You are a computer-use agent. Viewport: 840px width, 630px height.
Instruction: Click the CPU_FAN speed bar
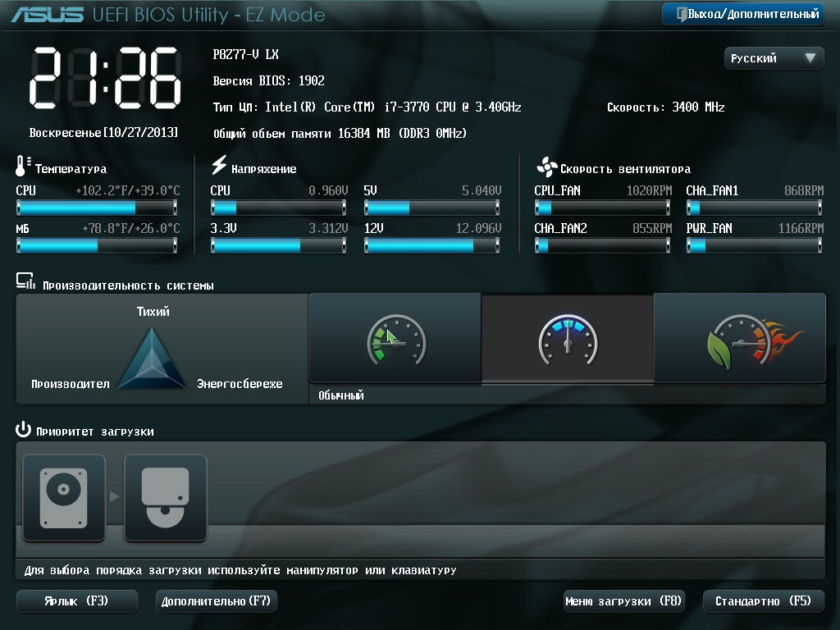(602, 208)
